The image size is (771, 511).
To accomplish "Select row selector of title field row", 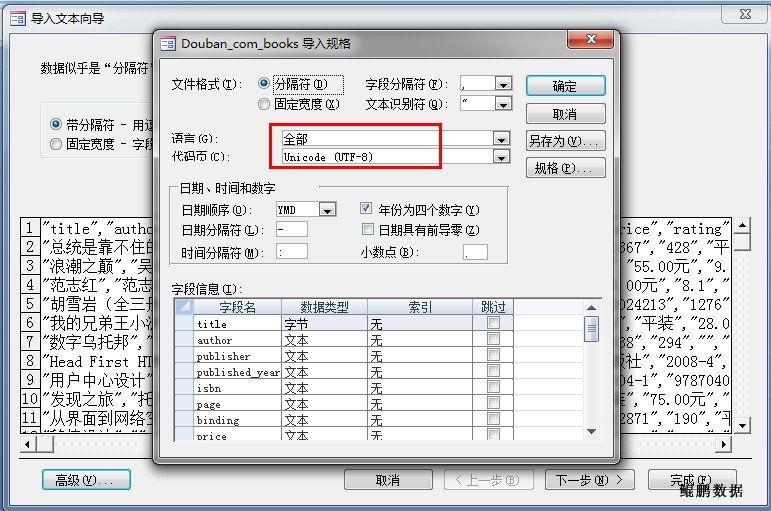I will coord(183,324).
